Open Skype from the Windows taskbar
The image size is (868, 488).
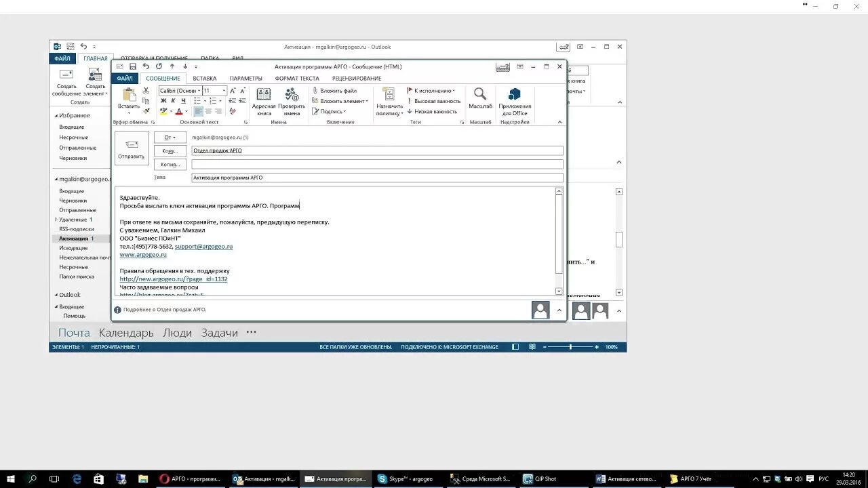[x=406, y=479]
